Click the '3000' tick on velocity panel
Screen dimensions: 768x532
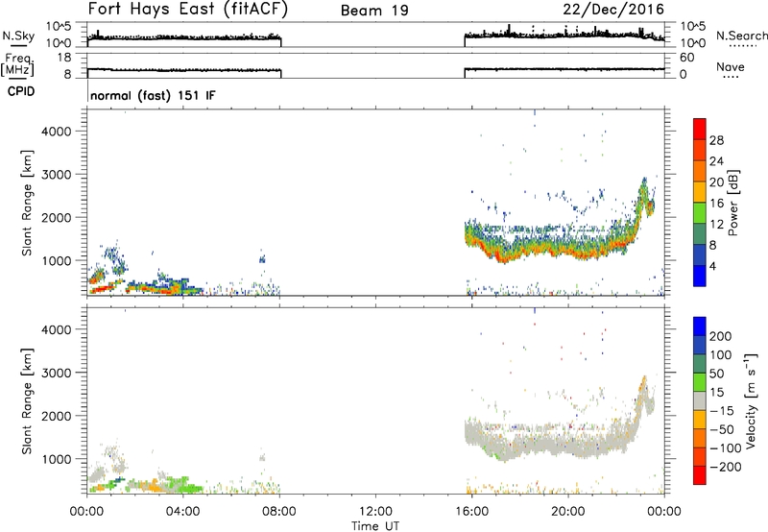coord(57,373)
